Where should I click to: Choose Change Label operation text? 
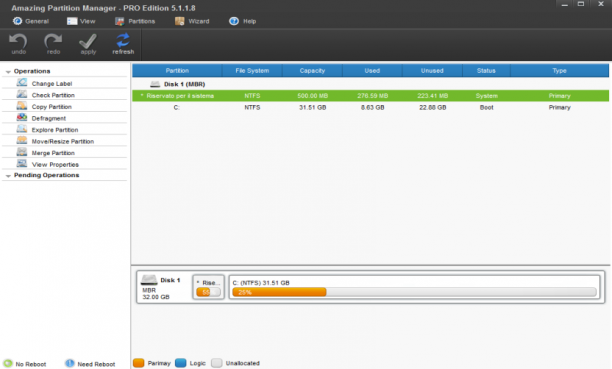click(52, 84)
